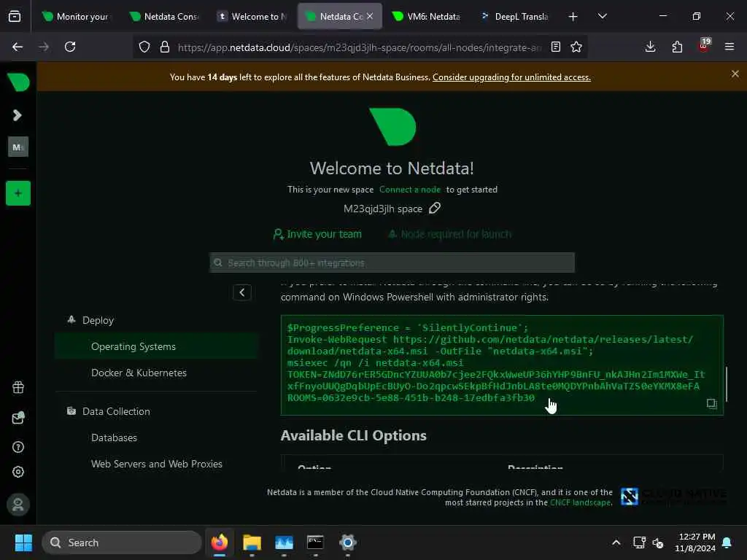Click Invite your team

coord(317,234)
